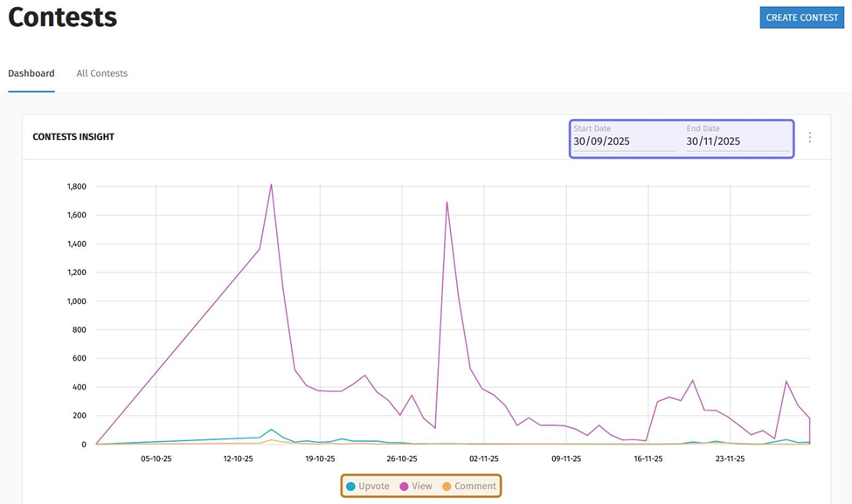The image size is (852, 504).
Task: Click the Contests Insight panel title
Action: (x=73, y=137)
